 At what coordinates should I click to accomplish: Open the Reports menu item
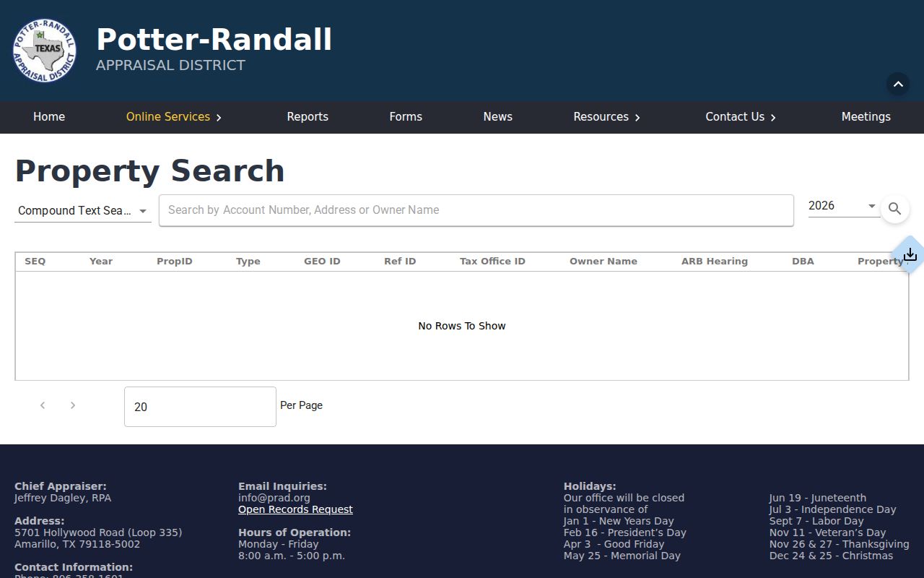coord(308,117)
